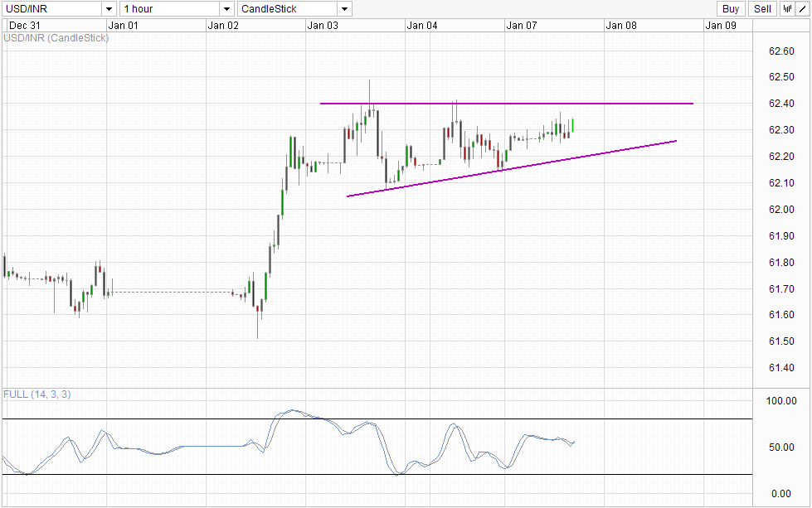Click the Jan 01 date label
Screen dimensions: 812x508
tap(124, 26)
